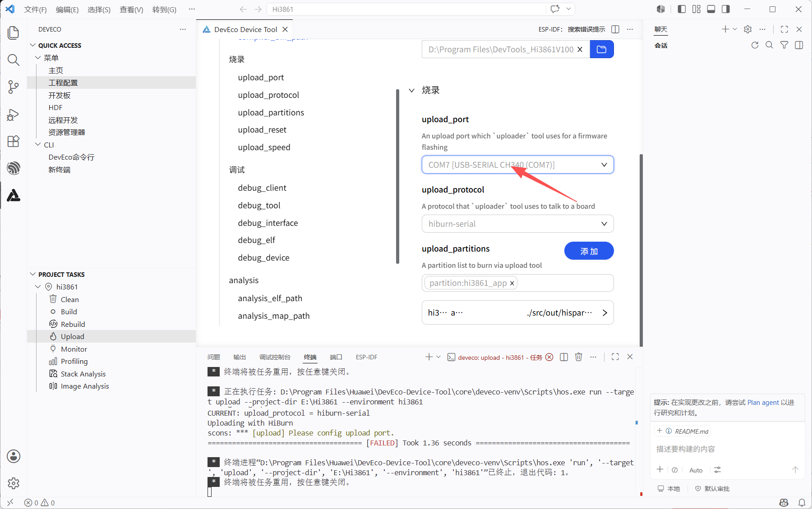Open the 查看(V) menu
Screen dimensions: 812x509
pyautogui.click(x=131, y=9)
